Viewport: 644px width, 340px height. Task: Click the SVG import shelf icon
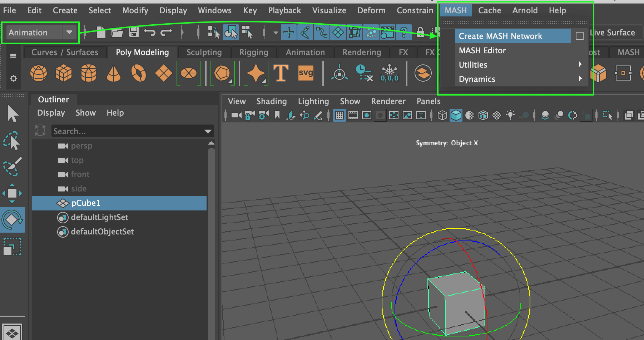tap(306, 73)
